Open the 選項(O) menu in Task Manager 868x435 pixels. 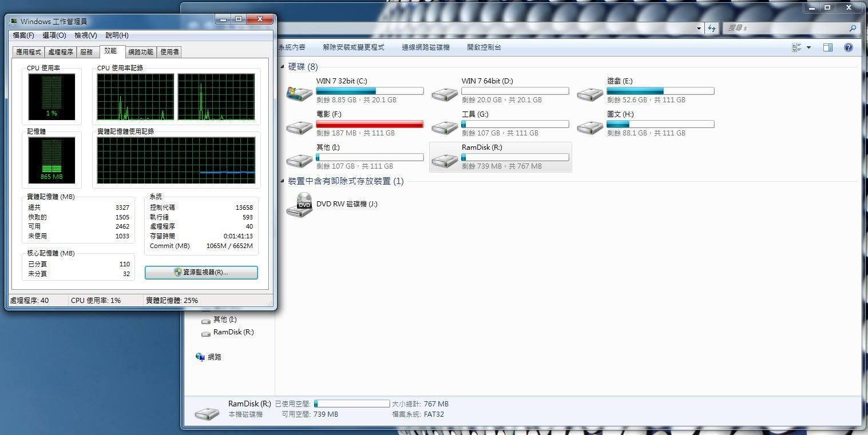(54, 35)
